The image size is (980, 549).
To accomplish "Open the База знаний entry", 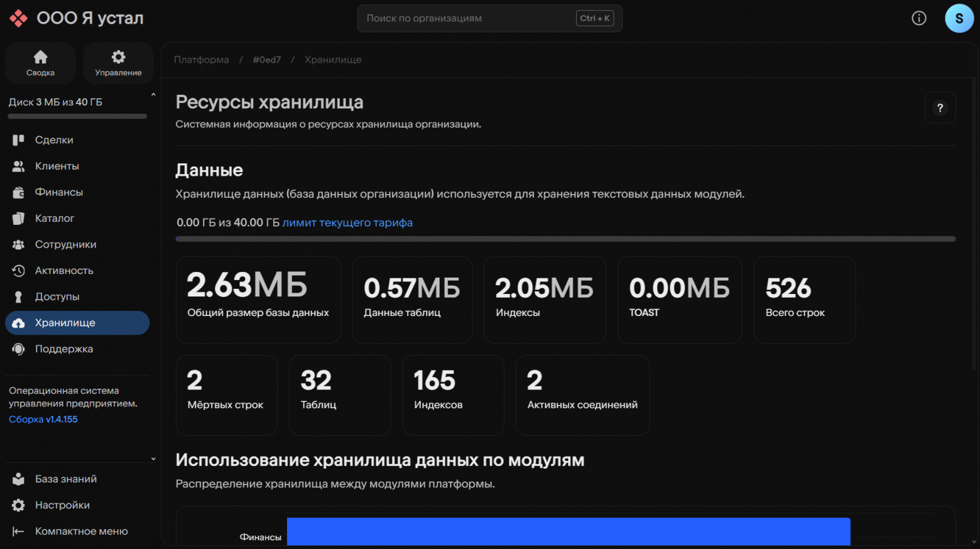I will 77,479.
